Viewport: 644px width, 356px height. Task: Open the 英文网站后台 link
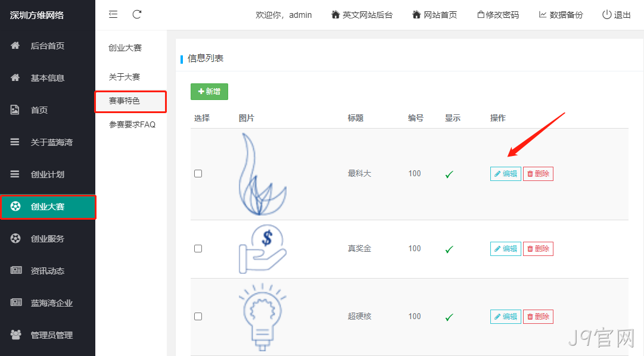click(x=362, y=15)
